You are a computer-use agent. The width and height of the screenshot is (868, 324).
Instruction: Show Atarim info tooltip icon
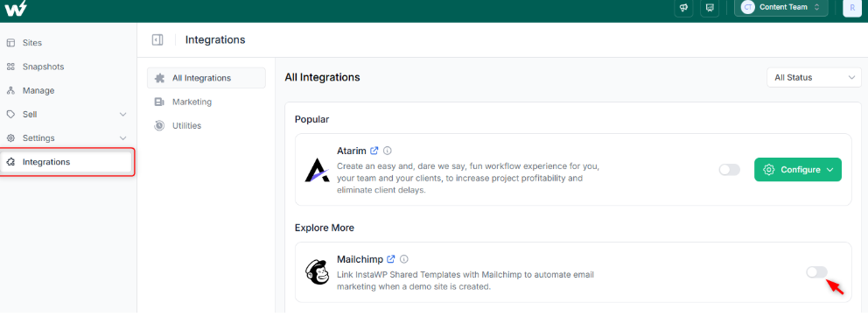click(x=388, y=150)
